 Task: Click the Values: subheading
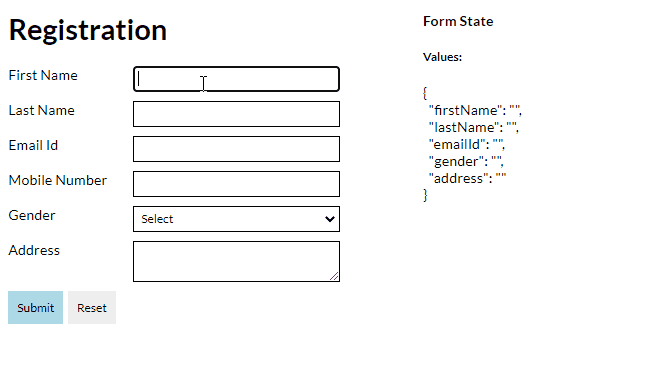tap(442, 57)
